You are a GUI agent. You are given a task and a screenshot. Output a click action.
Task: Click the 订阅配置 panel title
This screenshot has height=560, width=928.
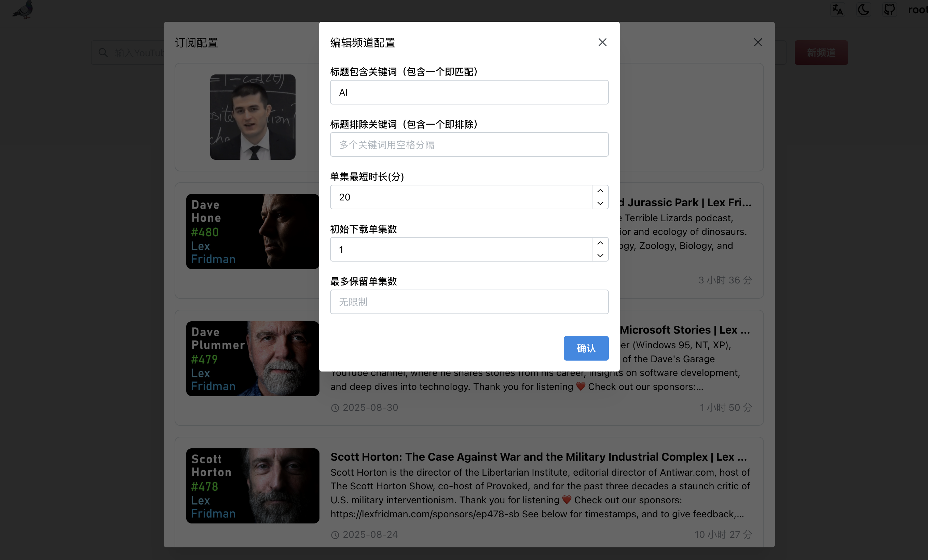click(196, 43)
